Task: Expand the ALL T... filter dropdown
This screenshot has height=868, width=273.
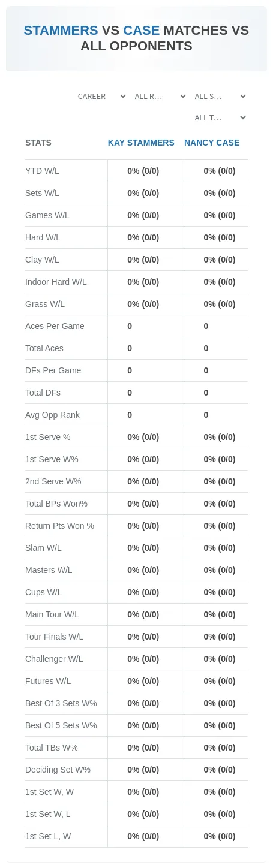Action: (x=220, y=118)
